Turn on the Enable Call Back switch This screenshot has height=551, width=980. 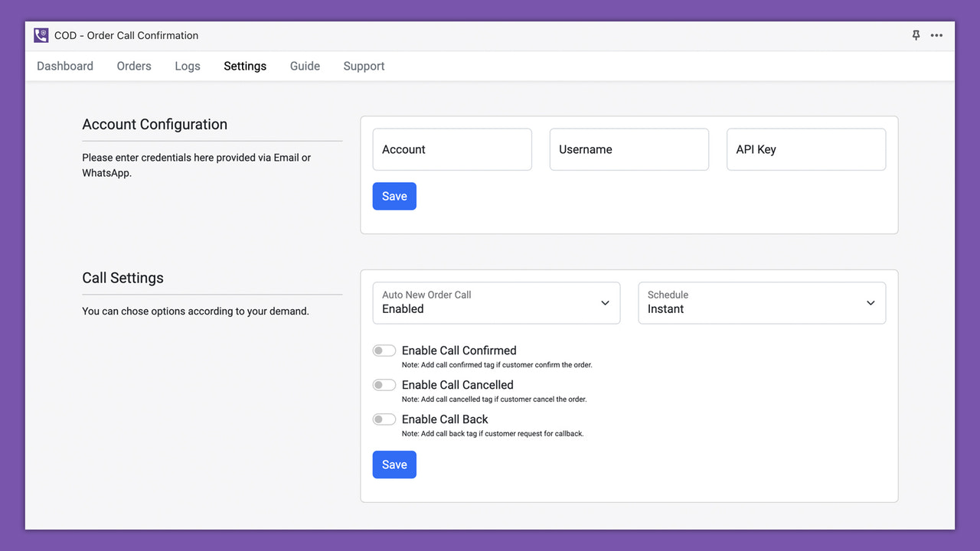coord(384,419)
